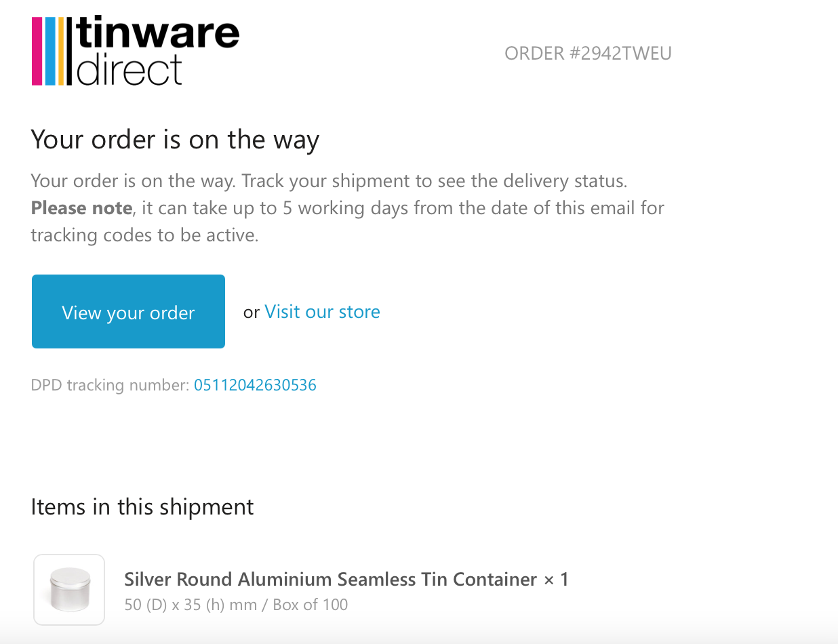
Task: Open the Visit our store link
Action: coord(322,312)
